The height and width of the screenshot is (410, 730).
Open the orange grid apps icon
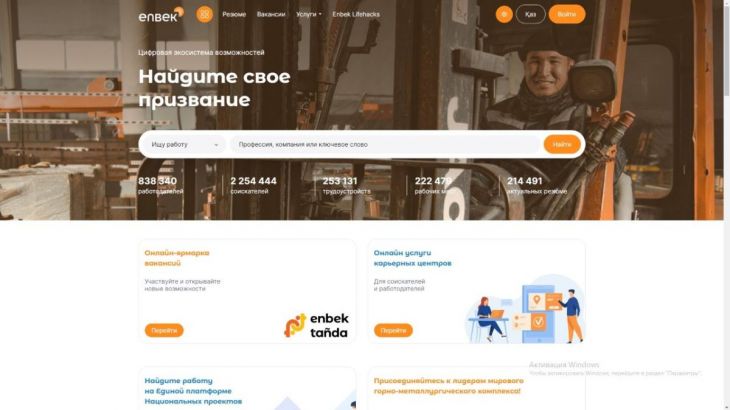(204, 14)
